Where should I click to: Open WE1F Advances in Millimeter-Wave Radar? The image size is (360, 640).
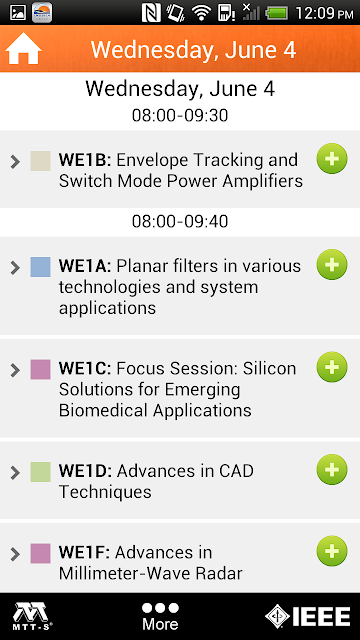(151, 562)
